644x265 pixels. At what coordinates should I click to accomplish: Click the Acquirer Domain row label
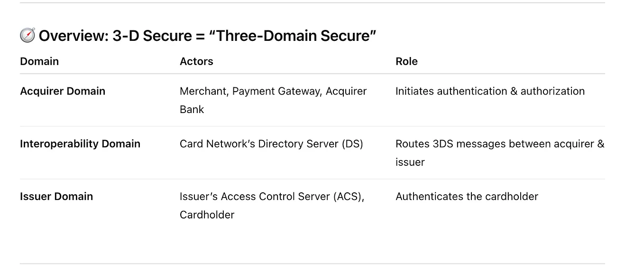[63, 91]
